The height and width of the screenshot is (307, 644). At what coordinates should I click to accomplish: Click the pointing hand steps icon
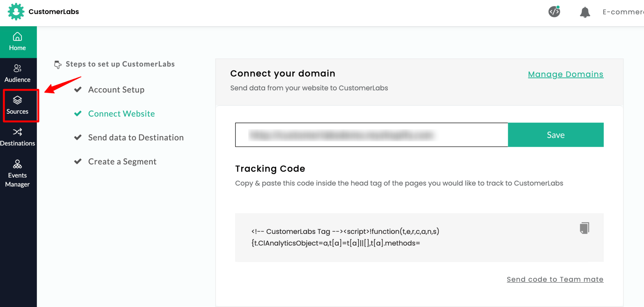58,65
